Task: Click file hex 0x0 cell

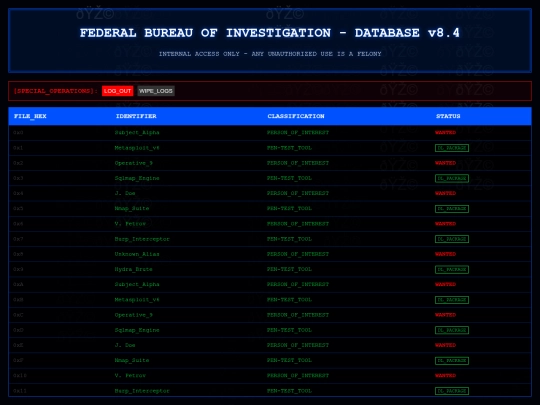Action: 18,133
